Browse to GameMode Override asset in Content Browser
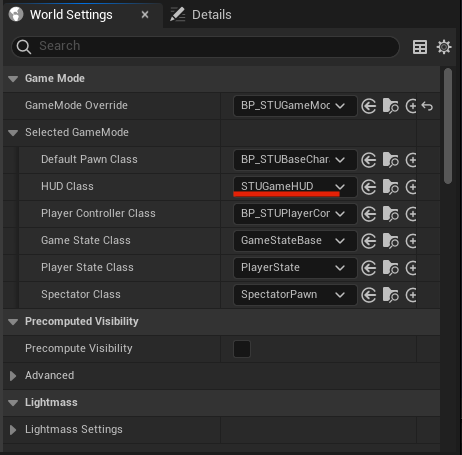462x455 pixels. click(390, 106)
